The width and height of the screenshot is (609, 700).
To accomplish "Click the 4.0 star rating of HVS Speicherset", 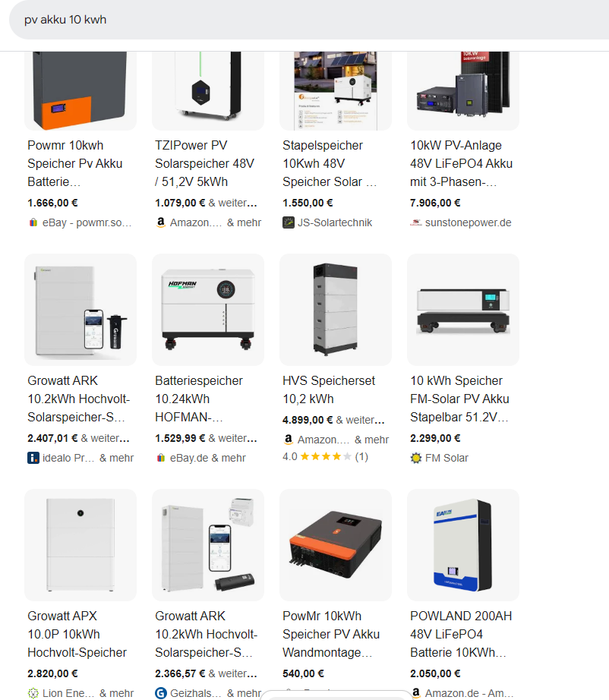I will (x=326, y=456).
